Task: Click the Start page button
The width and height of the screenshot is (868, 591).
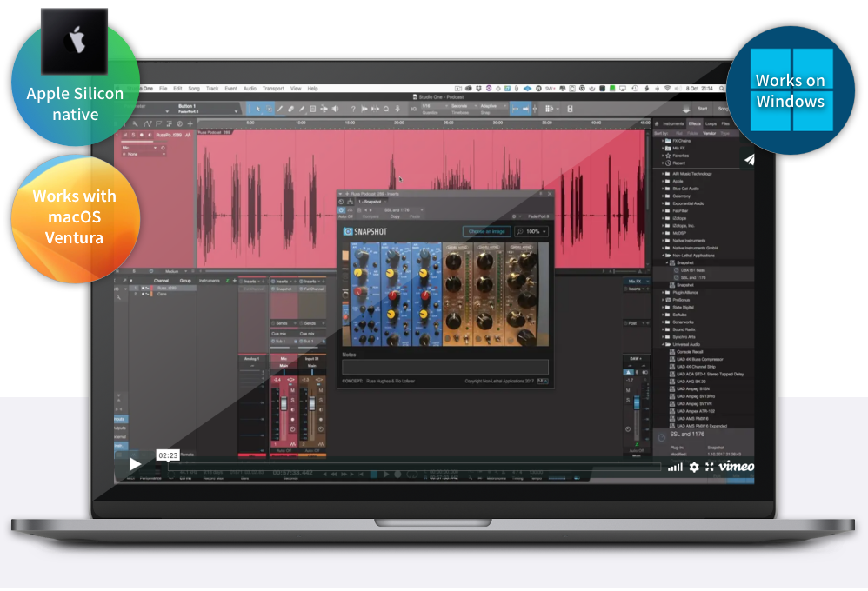Action: [x=702, y=109]
